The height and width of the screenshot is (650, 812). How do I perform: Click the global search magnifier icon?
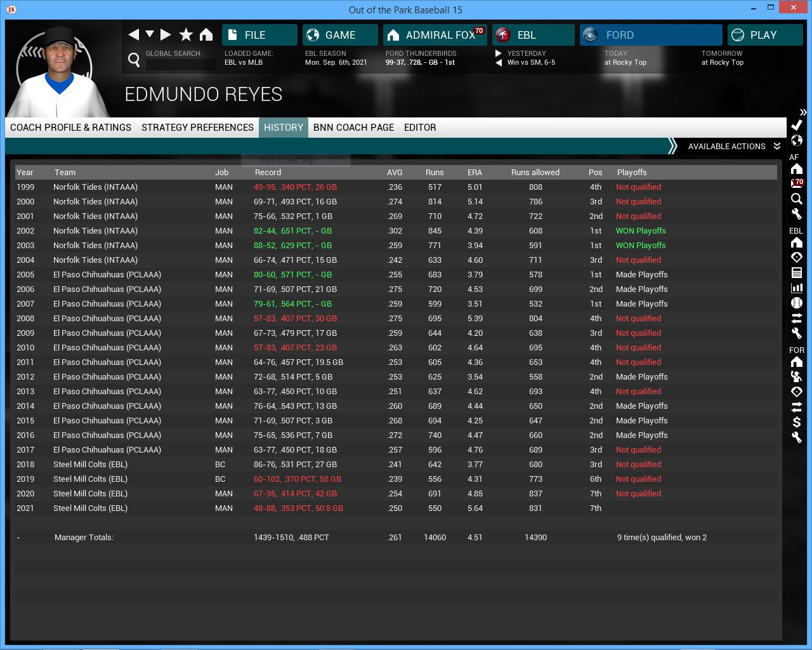pos(134,60)
